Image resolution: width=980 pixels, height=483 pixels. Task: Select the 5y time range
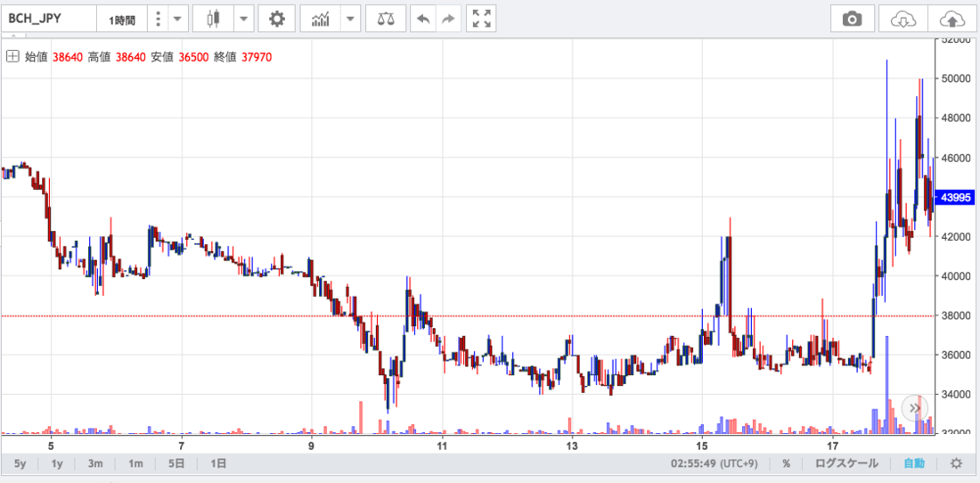pyautogui.click(x=20, y=463)
